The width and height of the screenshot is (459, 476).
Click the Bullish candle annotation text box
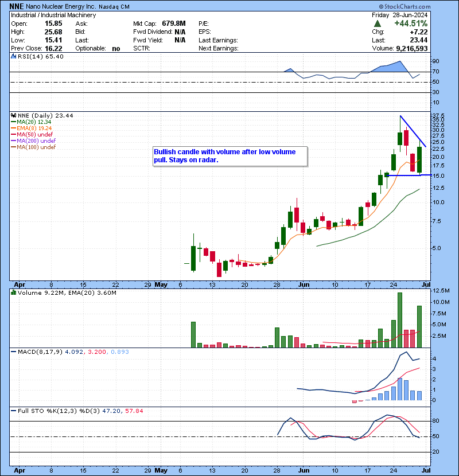[x=230, y=157]
